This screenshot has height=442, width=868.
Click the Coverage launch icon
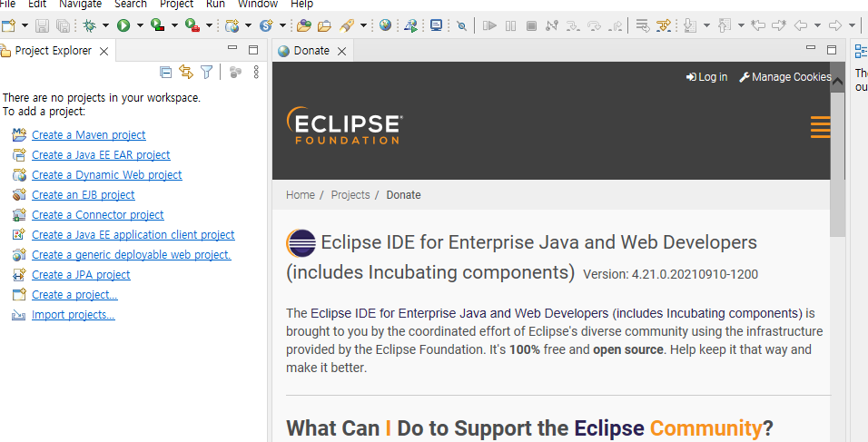click(x=158, y=25)
